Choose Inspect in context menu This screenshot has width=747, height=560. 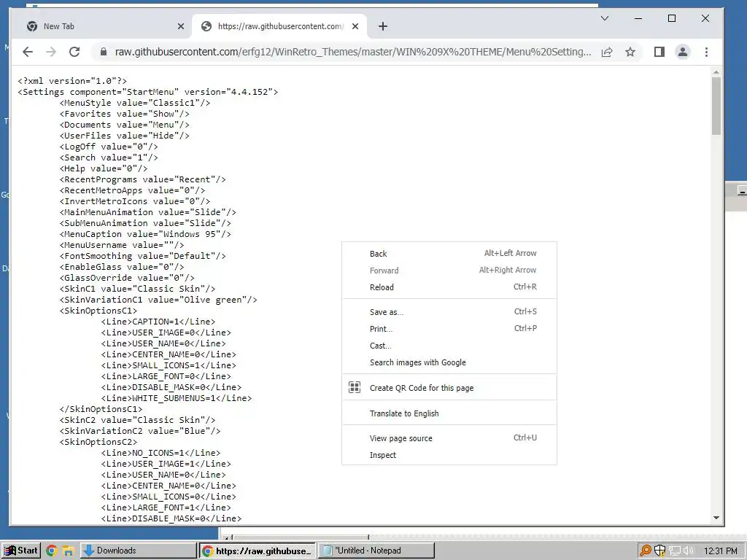449,455
